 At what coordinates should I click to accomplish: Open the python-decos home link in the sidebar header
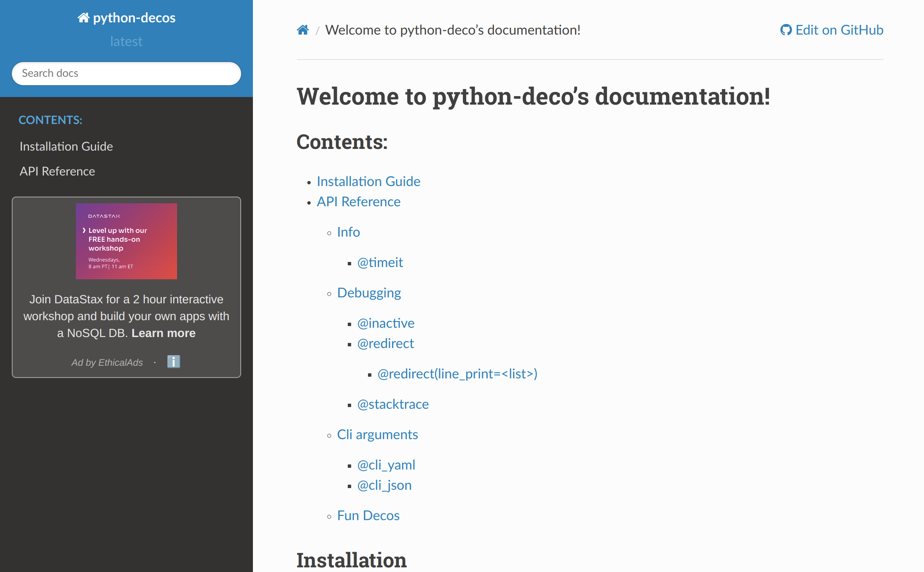126,18
